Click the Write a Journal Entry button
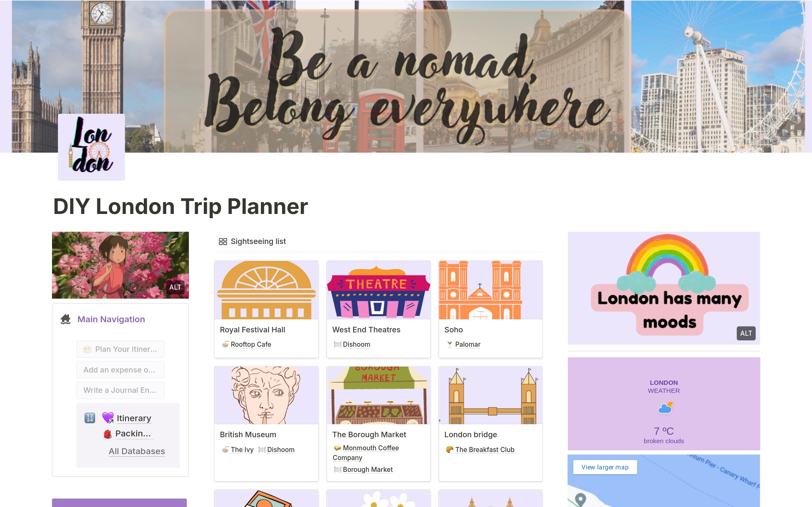 (x=120, y=390)
